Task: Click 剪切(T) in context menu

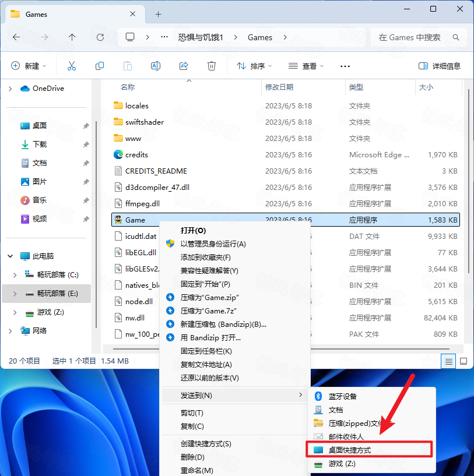Action: pyautogui.click(x=234, y=413)
